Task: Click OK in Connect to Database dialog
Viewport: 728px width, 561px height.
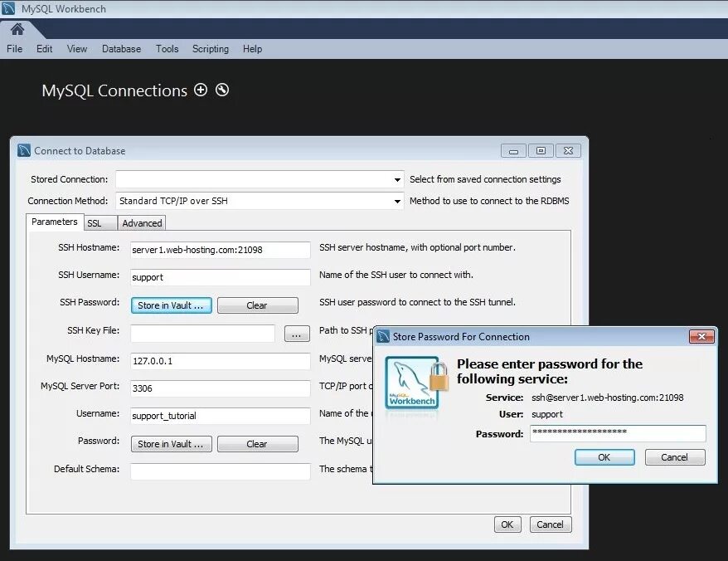Action: tap(507, 524)
